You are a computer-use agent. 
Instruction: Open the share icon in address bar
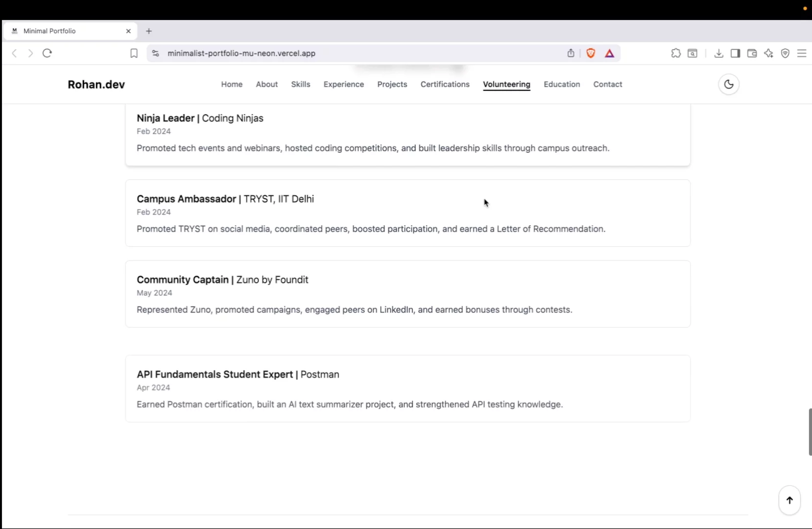coord(571,53)
